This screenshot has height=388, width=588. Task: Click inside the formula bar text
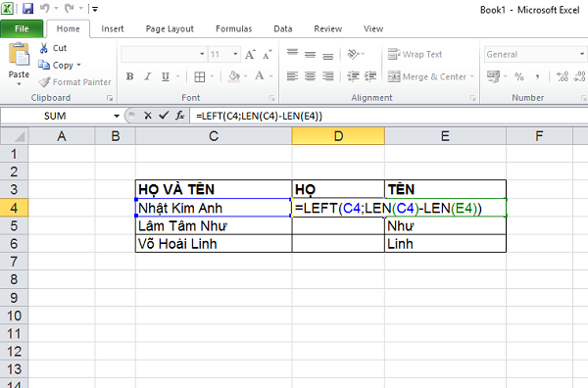(259, 117)
